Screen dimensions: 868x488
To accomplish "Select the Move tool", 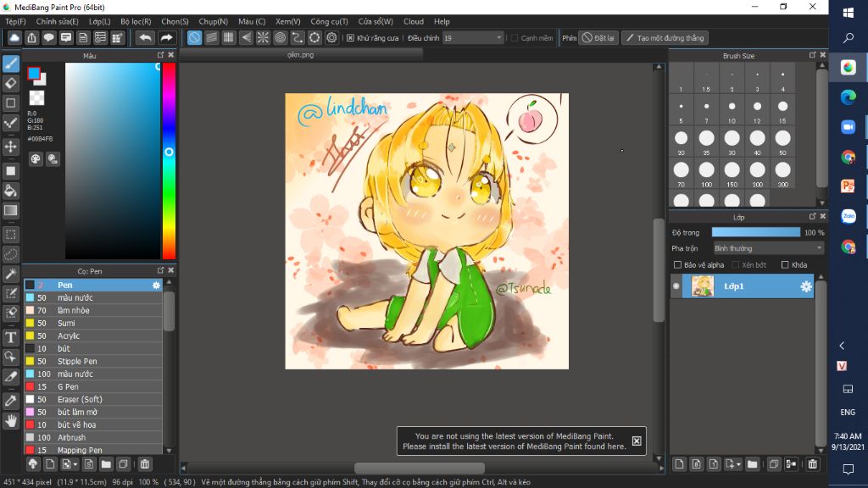I will [x=10, y=147].
